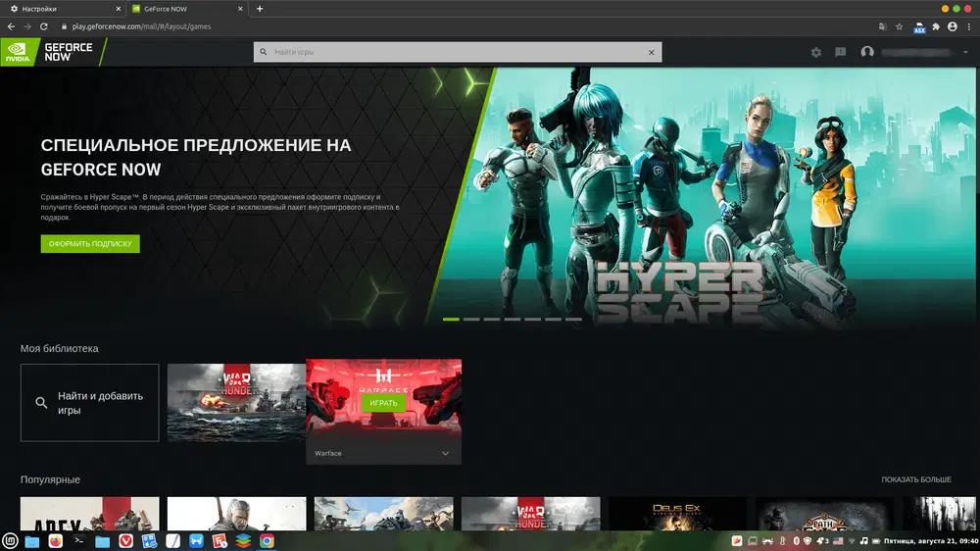Open a new browser tab

pos(260,9)
